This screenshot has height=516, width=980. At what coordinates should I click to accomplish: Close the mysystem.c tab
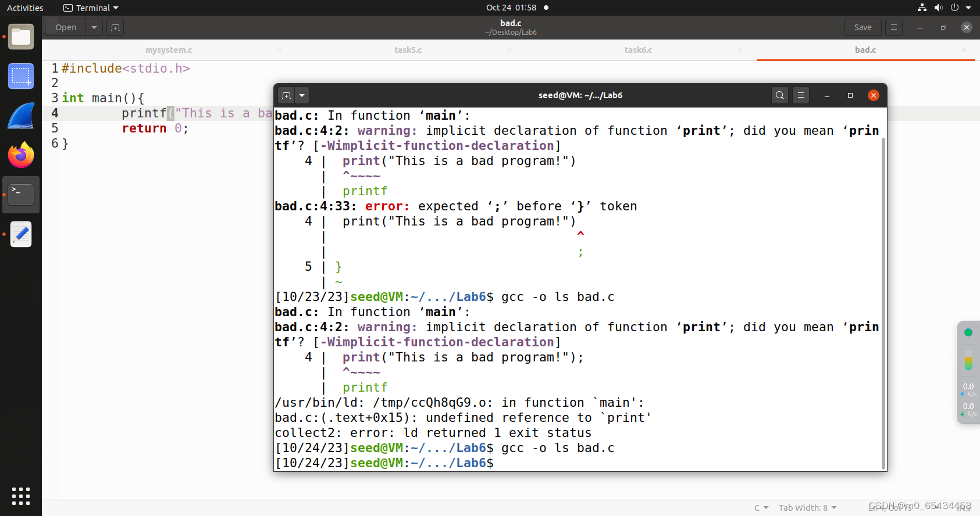pyautogui.click(x=279, y=50)
